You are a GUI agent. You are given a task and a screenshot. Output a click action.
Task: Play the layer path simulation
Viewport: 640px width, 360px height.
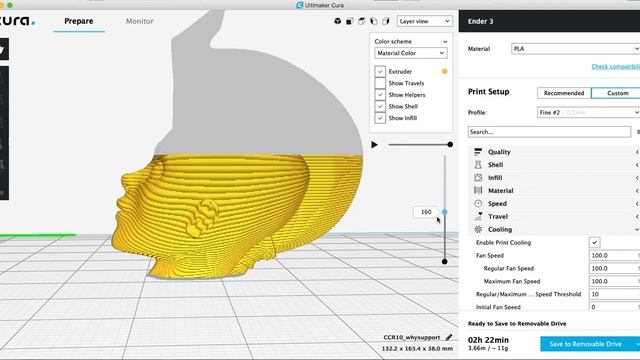[x=374, y=144]
